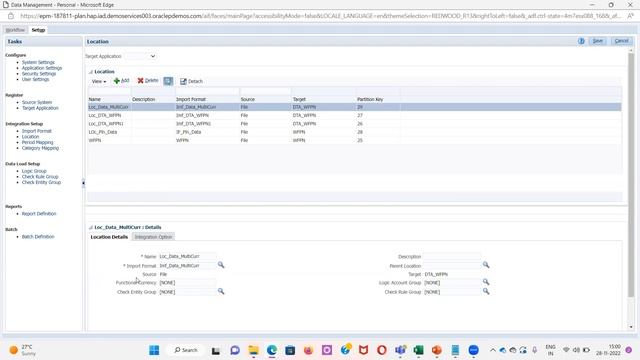Click the vertical scrollbar of the Location page
This screenshot has width=640, height=360.
(x=631, y=176)
